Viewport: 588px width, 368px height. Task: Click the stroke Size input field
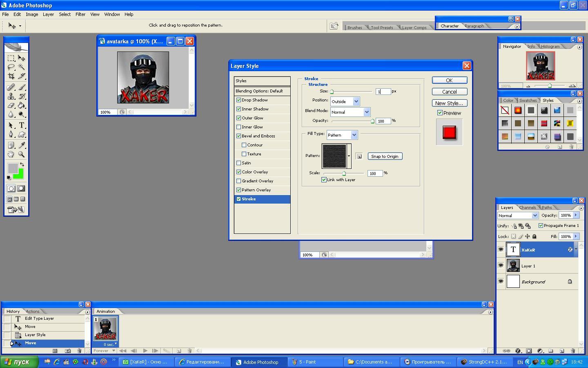tap(383, 92)
